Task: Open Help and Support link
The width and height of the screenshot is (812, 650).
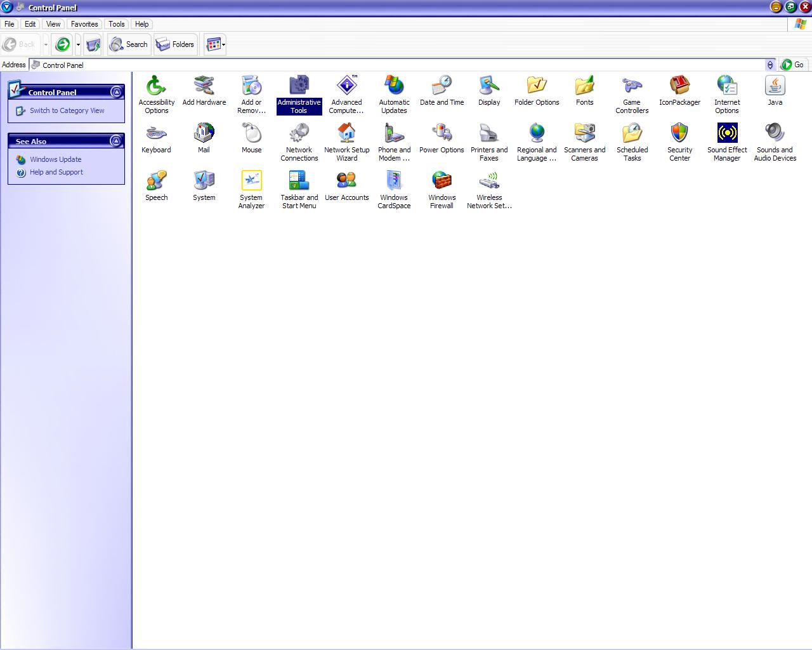Action: pyautogui.click(x=56, y=172)
